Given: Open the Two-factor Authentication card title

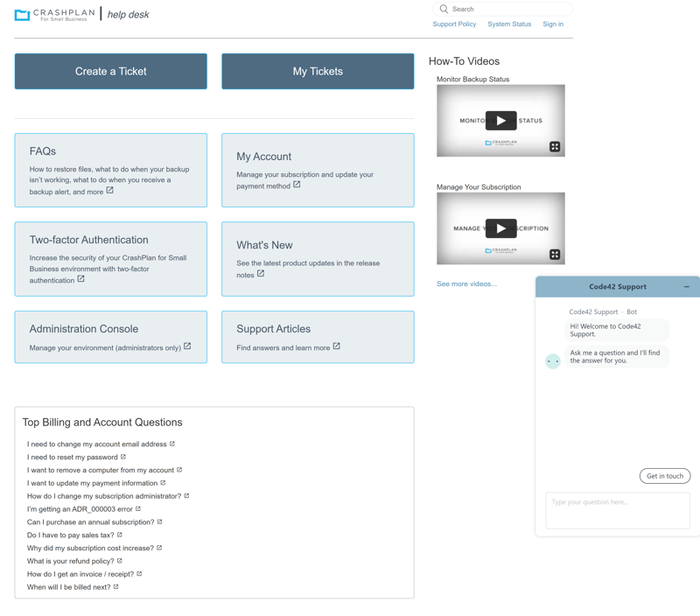Looking at the screenshot, I should click(x=89, y=240).
